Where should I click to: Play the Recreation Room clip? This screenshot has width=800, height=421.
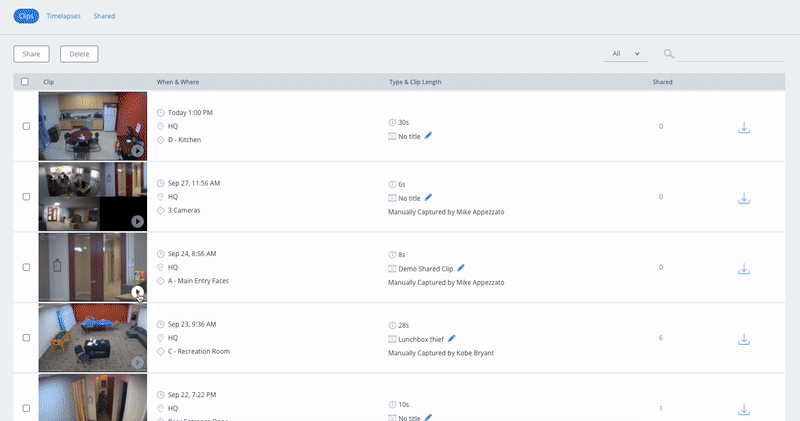pyautogui.click(x=137, y=362)
